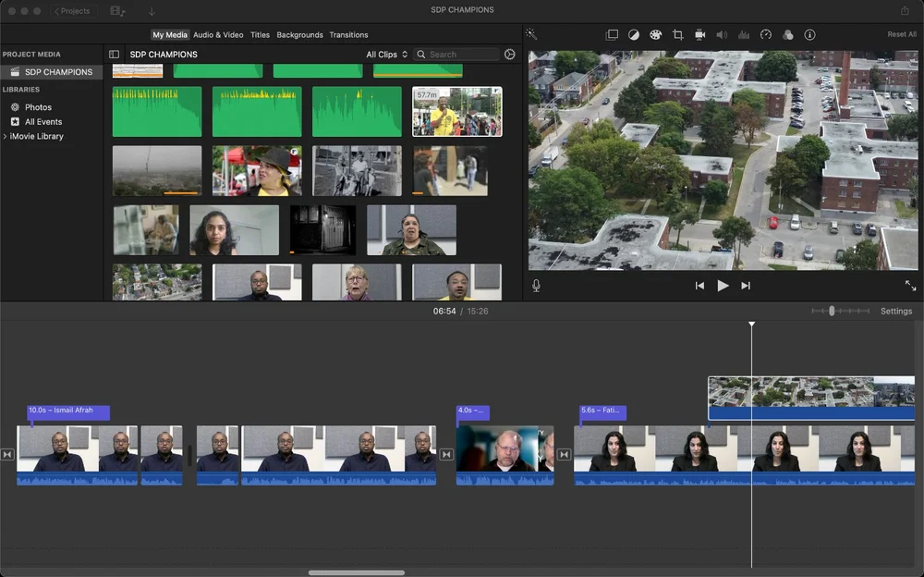Open browser settings gear icon
The image size is (924, 577).
coord(510,55)
